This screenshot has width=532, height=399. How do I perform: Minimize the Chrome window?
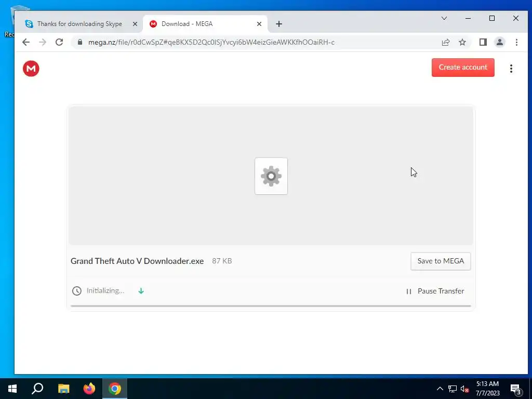pyautogui.click(x=468, y=18)
